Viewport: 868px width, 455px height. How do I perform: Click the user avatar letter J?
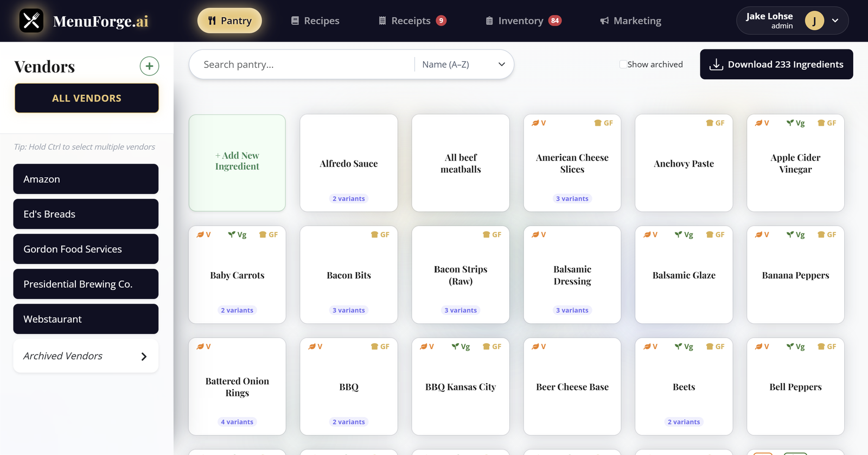pos(814,21)
